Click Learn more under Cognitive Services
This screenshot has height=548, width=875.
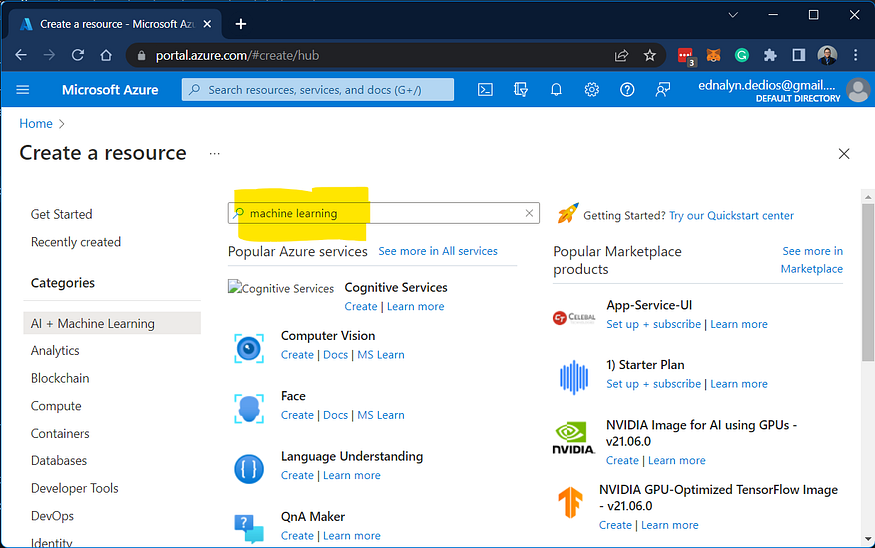click(x=415, y=306)
